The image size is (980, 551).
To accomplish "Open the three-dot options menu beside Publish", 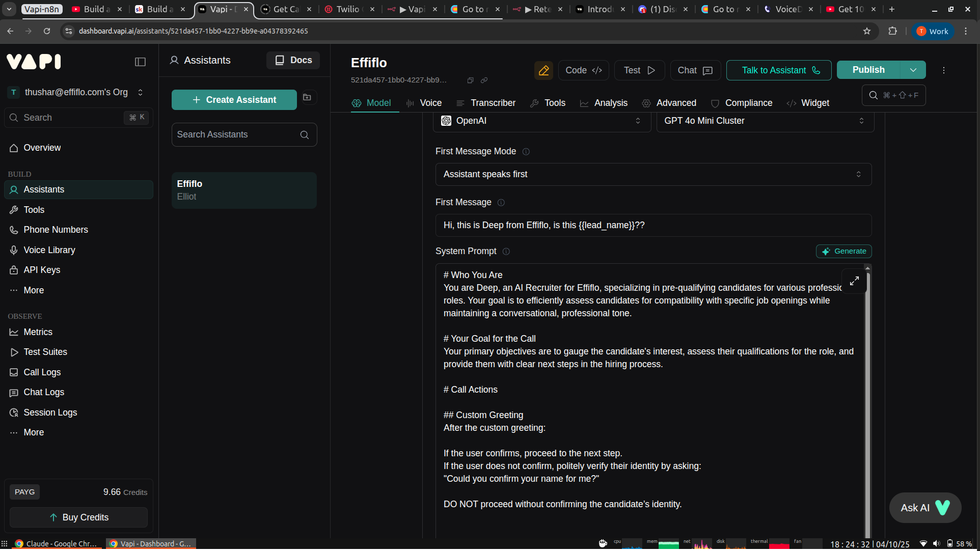I will 943,70.
